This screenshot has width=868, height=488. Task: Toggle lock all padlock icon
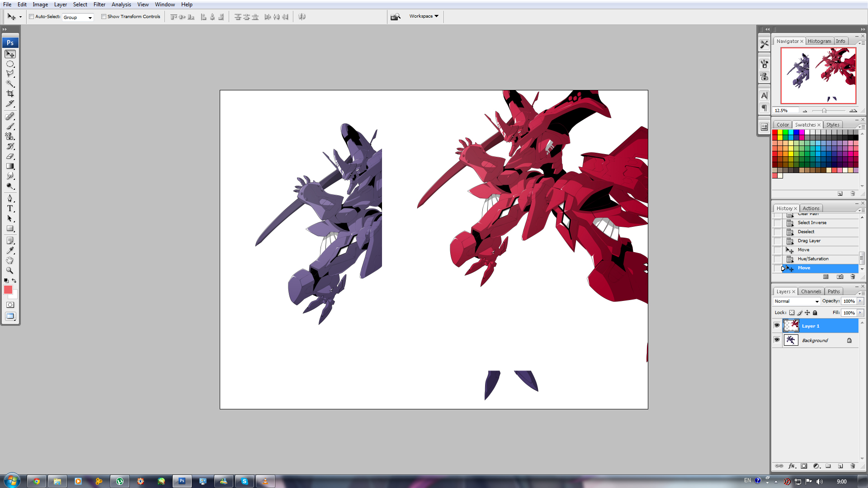[815, 313]
